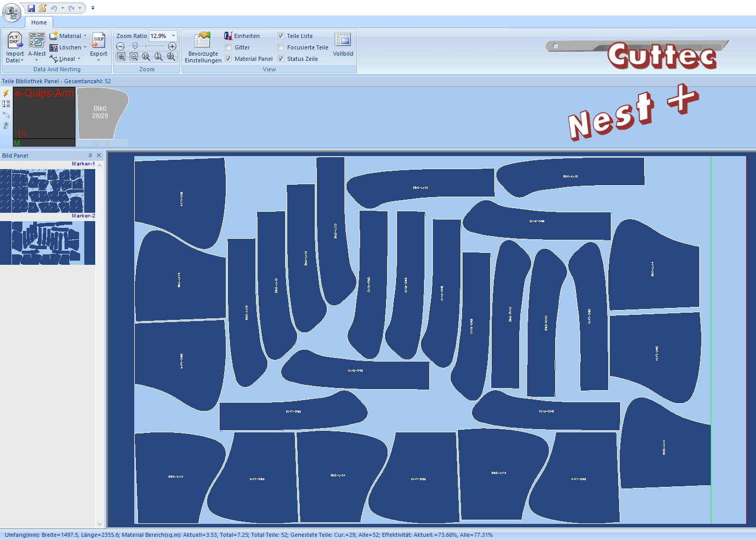Open the Löschen menu
The height and width of the screenshot is (540, 756).
click(68, 47)
